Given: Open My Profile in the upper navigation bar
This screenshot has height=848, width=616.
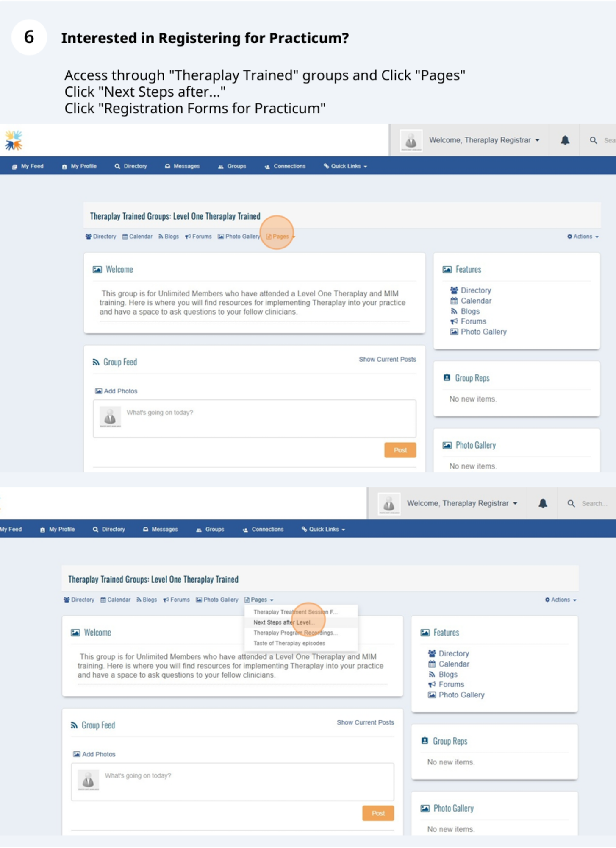Looking at the screenshot, I should pos(79,166).
